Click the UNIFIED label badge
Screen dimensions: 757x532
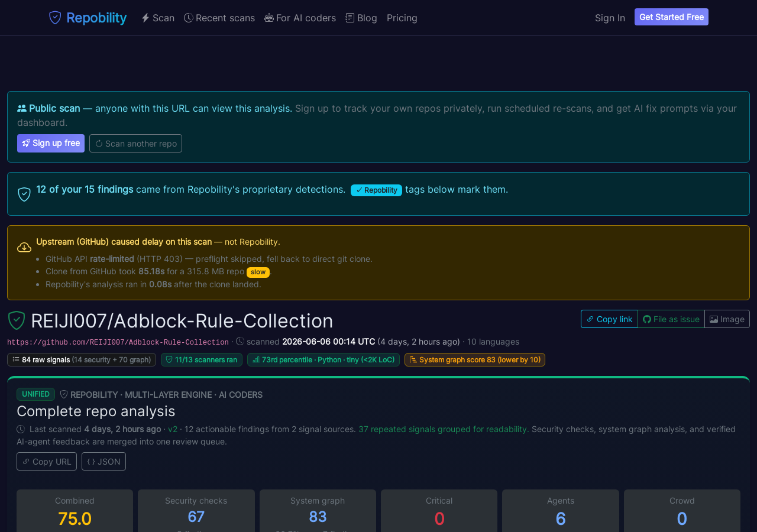click(35, 394)
